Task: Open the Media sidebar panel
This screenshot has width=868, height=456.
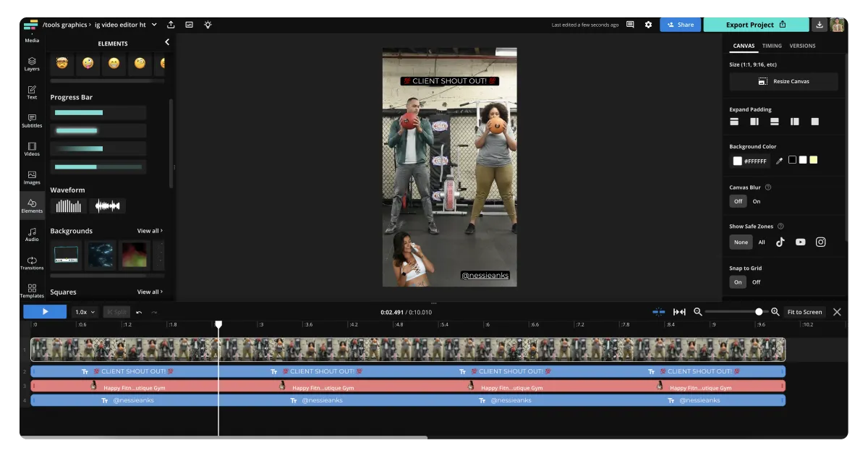Action: (32, 40)
